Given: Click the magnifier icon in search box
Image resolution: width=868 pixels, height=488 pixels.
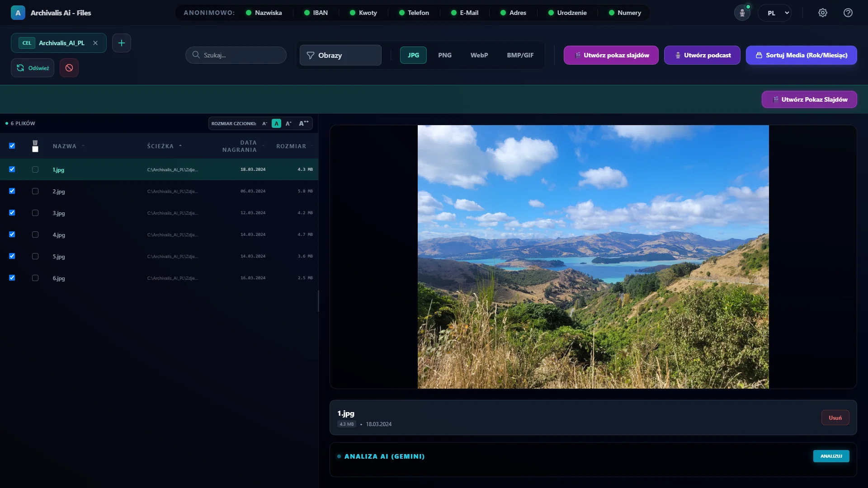Looking at the screenshot, I should click(x=196, y=55).
